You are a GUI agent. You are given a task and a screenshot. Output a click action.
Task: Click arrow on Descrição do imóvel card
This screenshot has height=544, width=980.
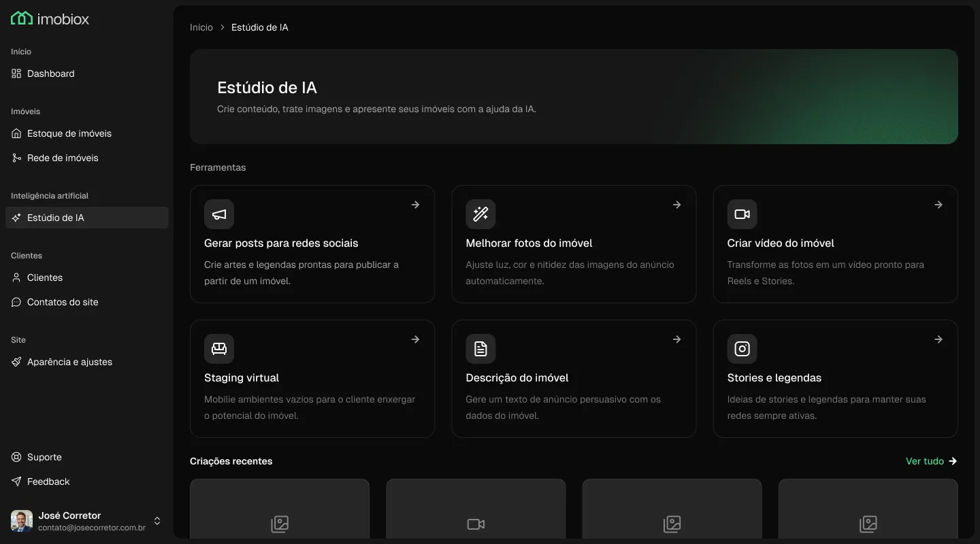(x=676, y=339)
